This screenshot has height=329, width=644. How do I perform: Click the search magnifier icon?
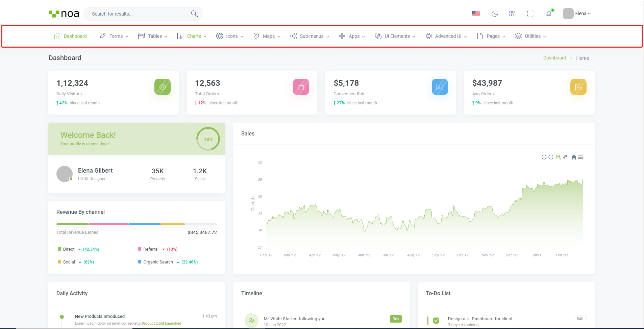(194, 14)
